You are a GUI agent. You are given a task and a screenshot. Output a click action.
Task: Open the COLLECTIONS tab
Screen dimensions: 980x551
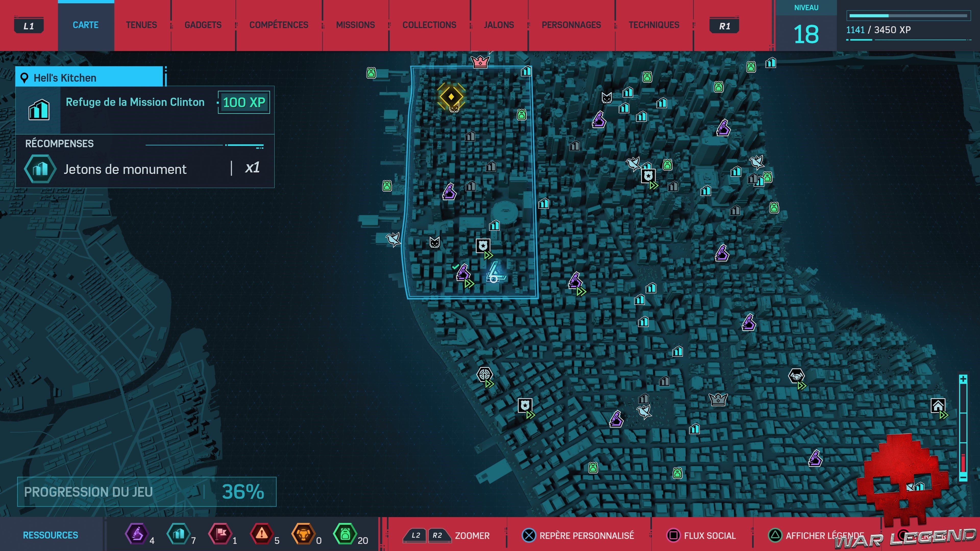pyautogui.click(x=429, y=25)
